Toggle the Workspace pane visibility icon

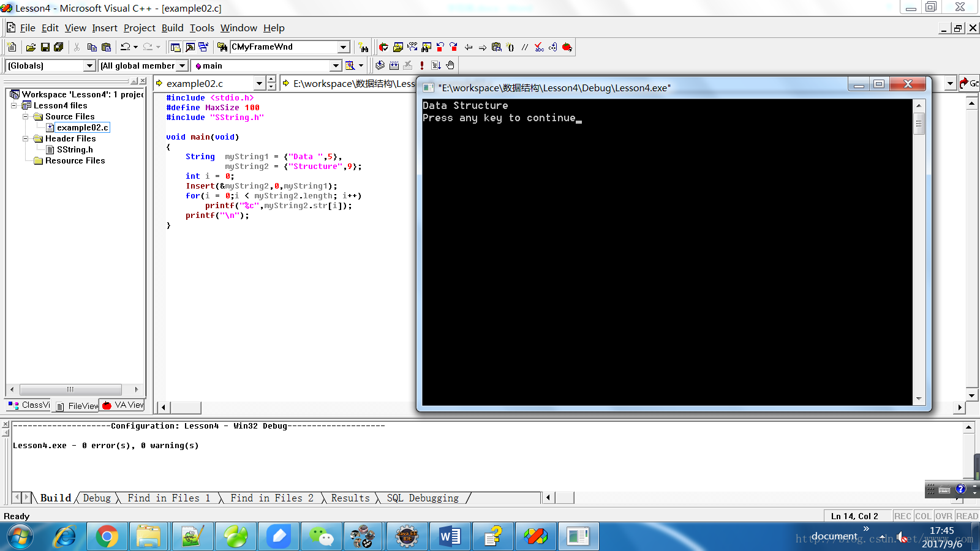tap(176, 47)
